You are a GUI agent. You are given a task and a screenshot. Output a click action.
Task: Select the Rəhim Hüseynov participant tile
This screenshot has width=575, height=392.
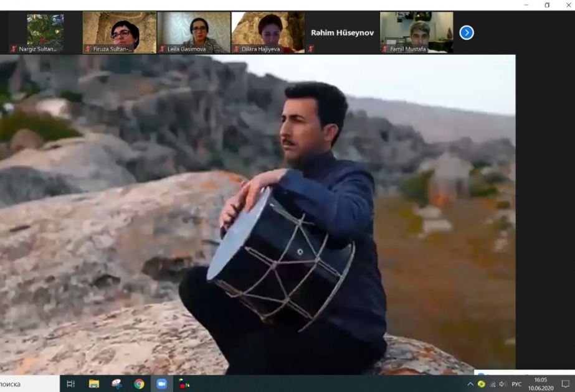[343, 32]
